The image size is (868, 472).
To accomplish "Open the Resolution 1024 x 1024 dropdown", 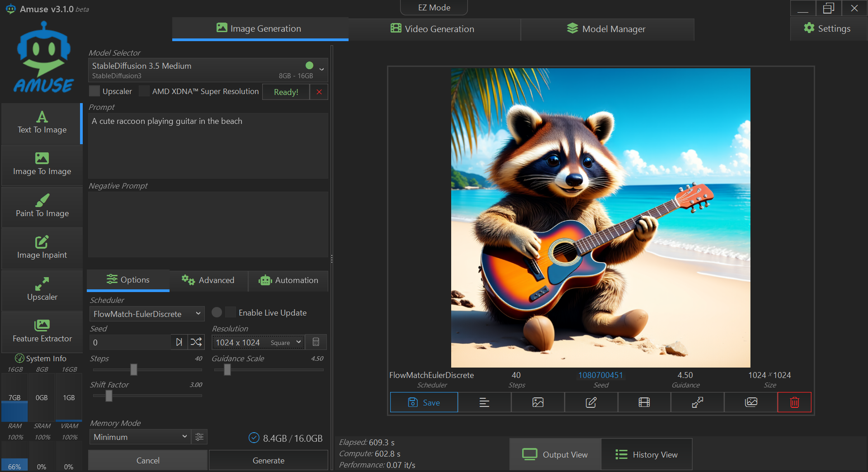I will coord(258,342).
